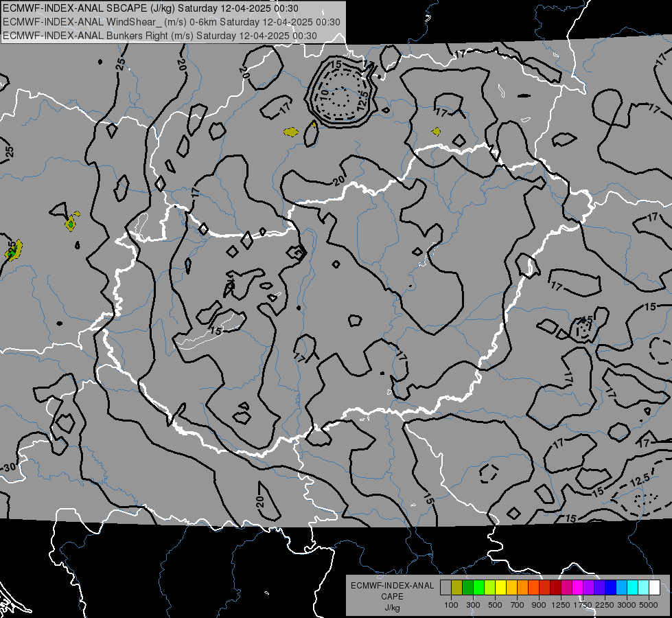This screenshot has height=618, width=672.
Task: Select the red swatch right of 900
Action: click(x=545, y=587)
